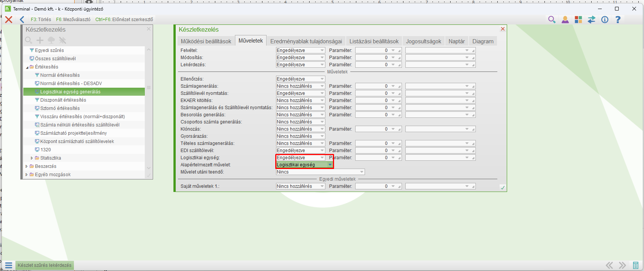The image size is (644, 271).
Task: Open Listázási beállítások tab
Action: (x=374, y=41)
